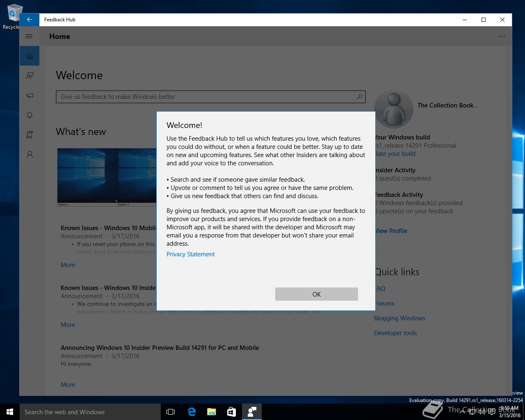Open the Rate your build link
This screenshot has width=525, height=420.
(x=395, y=154)
